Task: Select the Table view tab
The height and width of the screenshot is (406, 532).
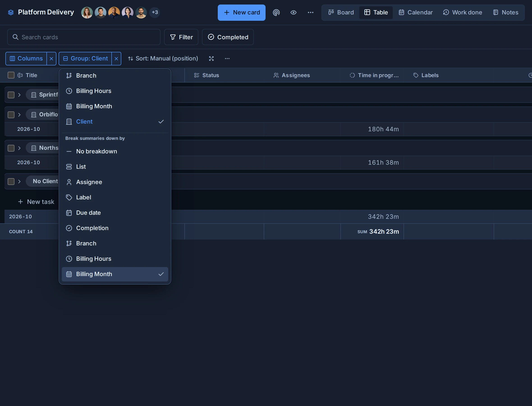Action: coord(376,12)
